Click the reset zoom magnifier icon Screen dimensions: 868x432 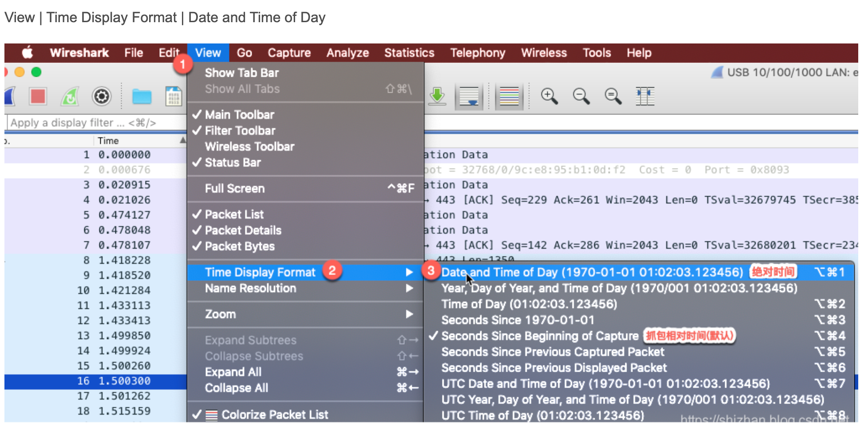point(613,96)
